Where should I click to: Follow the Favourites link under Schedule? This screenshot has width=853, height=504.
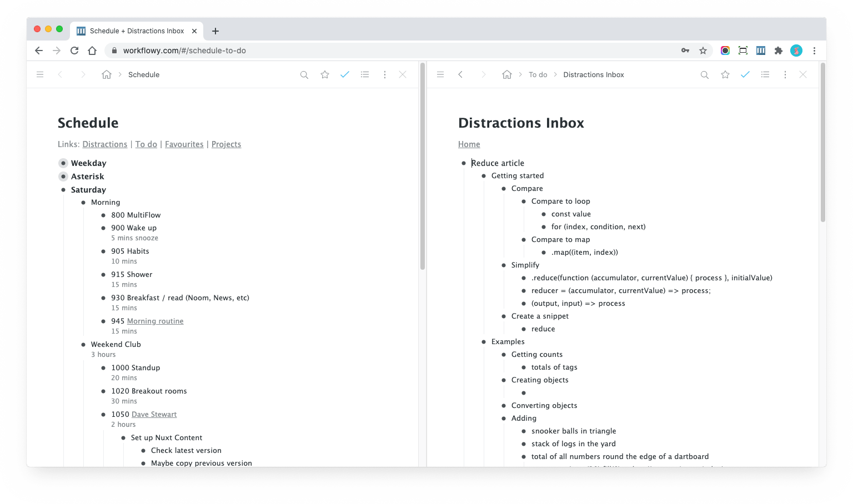(x=184, y=144)
